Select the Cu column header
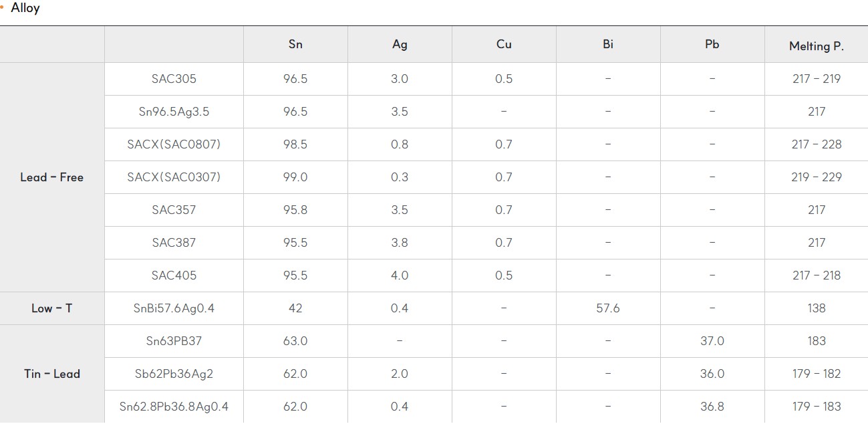868x424 pixels. tap(504, 45)
